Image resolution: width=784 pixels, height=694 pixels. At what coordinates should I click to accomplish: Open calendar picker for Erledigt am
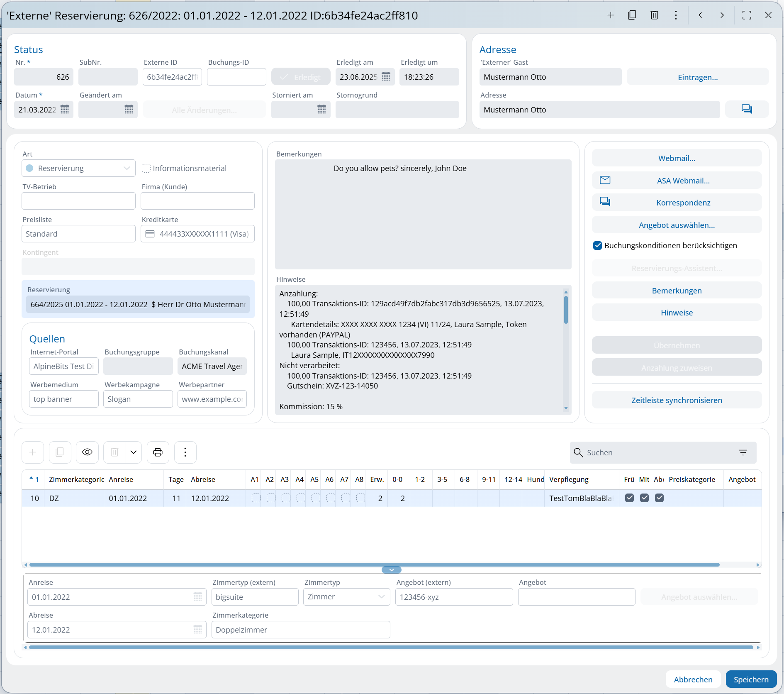(x=386, y=77)
